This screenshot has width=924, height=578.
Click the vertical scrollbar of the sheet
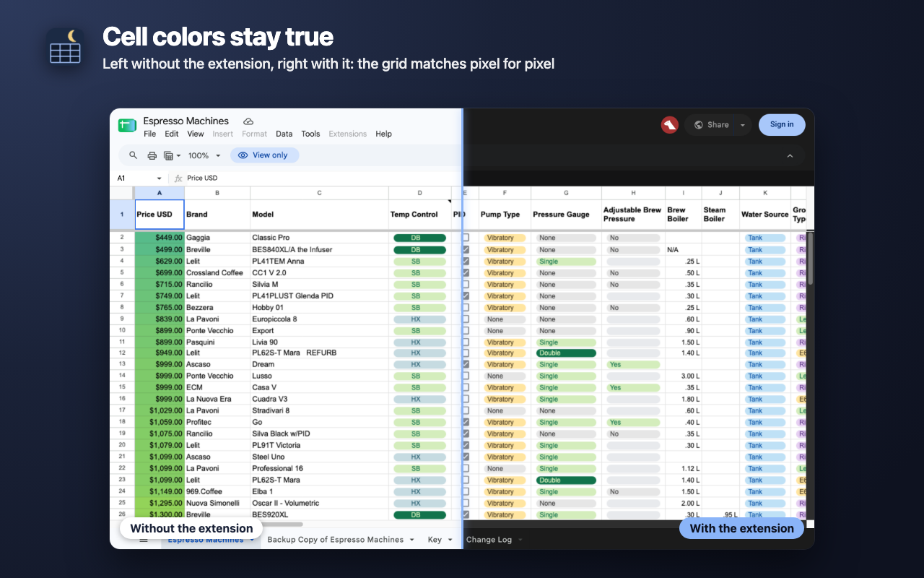[811, 258]
